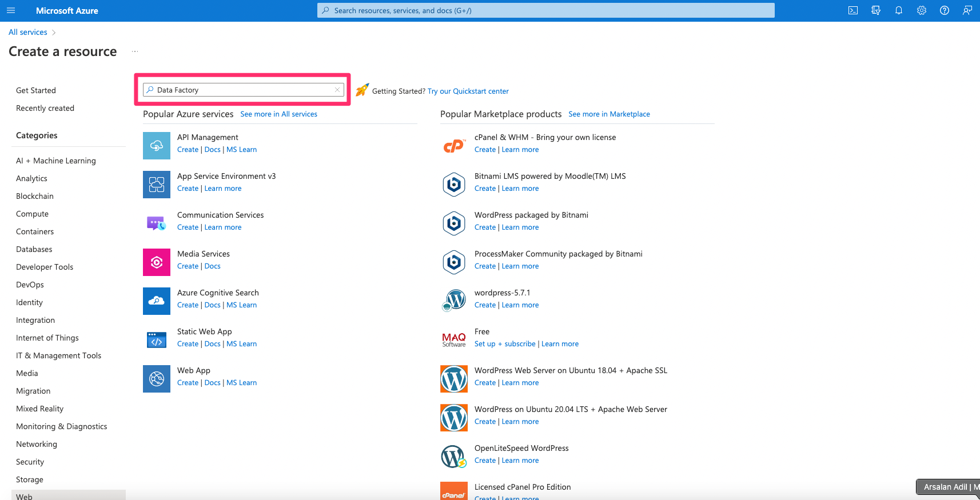Open the Help question mark icon

(945, 10)
